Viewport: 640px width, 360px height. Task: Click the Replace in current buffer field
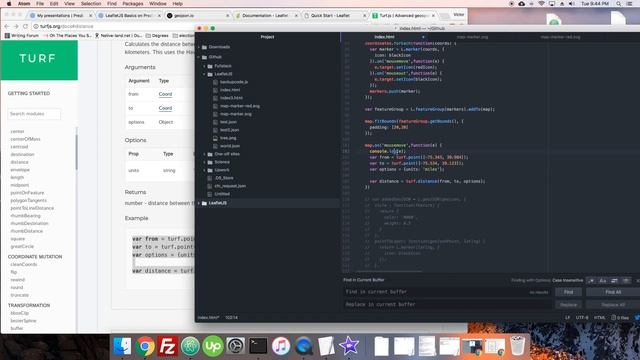[x=448, y=304]
